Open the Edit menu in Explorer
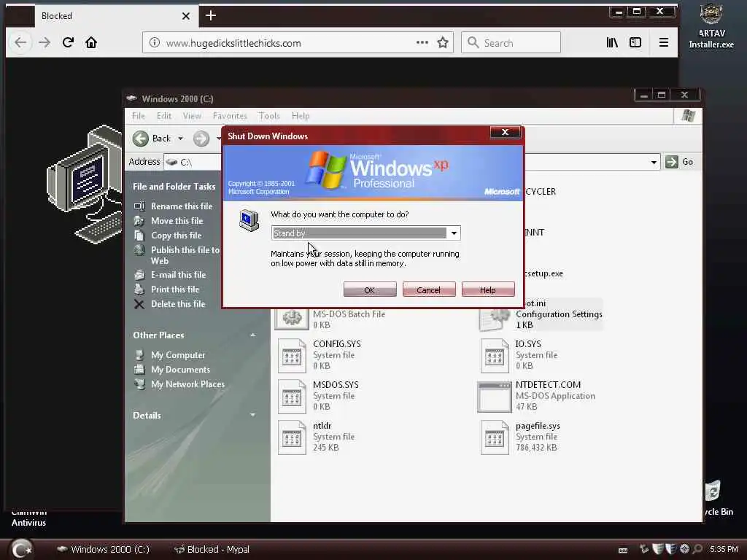747x560 pixels. point(164,116)
